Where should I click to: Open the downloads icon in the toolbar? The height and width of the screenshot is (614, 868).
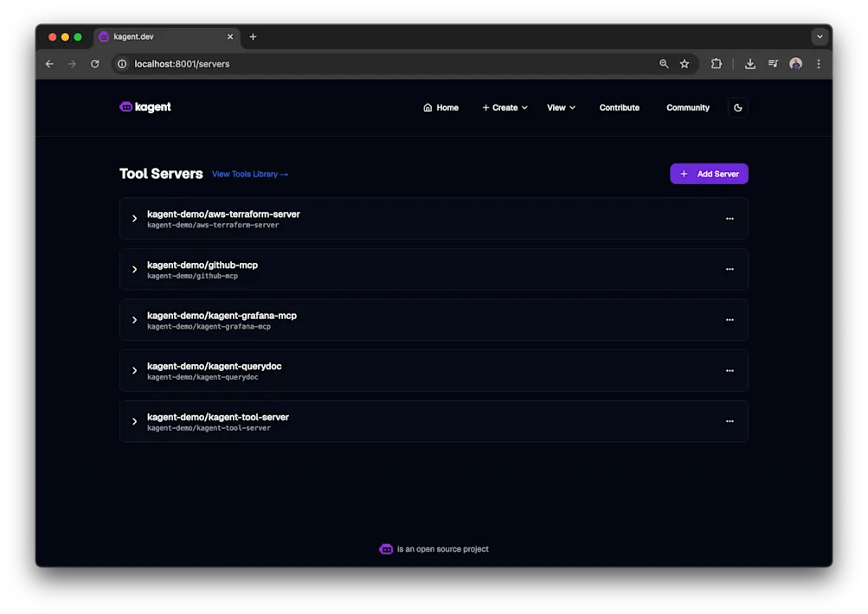(748, 63)
